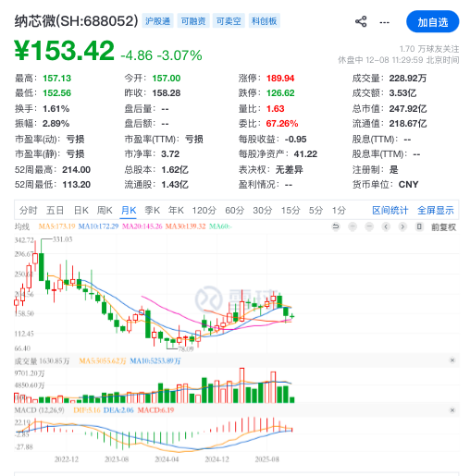The image size is (470, 476).
Task: Open 区间统计 interval statistics
Action: (x=390, y=211)
